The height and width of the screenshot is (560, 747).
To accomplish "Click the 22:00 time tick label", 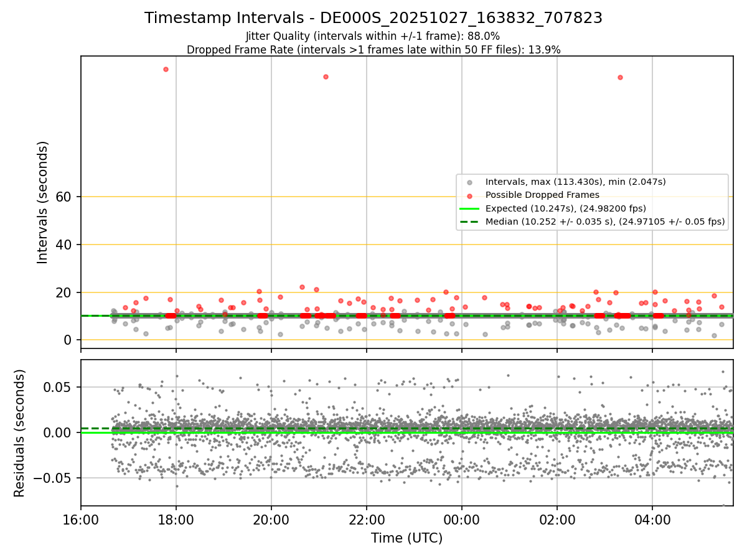I will click(x=367, y=520).
